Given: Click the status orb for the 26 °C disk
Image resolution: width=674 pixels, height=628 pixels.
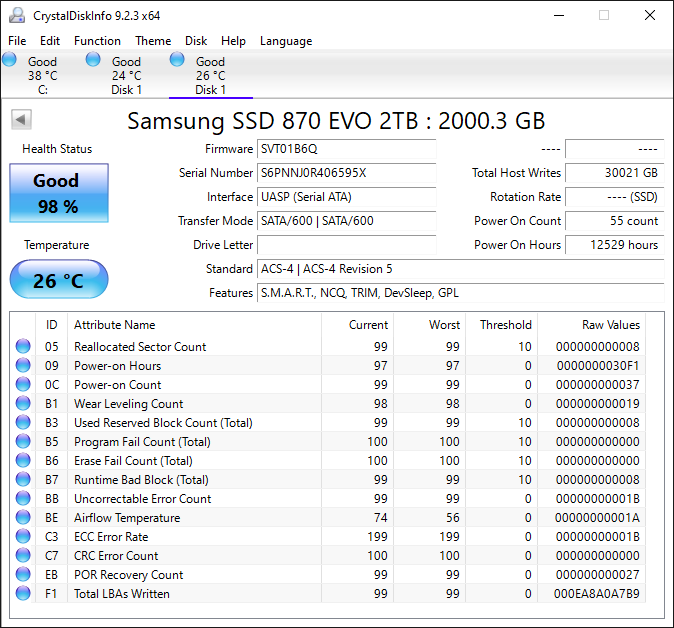Looking at the screenshot, I should [177, 59].
